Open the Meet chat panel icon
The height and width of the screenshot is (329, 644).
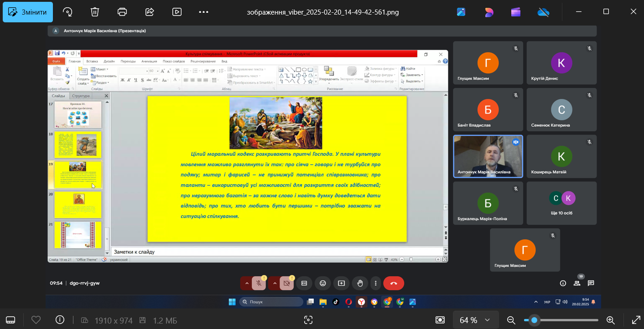click(x=591, y=283)
